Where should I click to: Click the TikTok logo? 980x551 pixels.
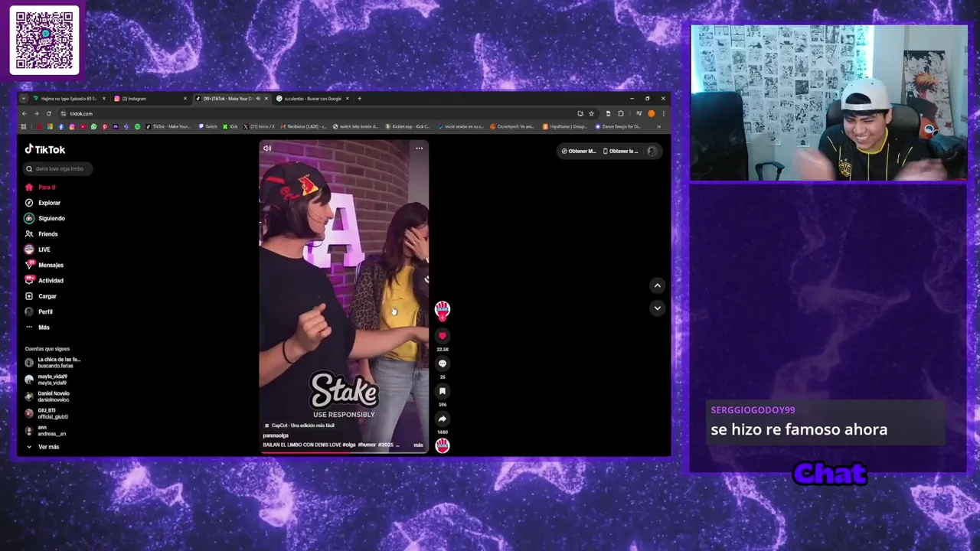(45, 149)
